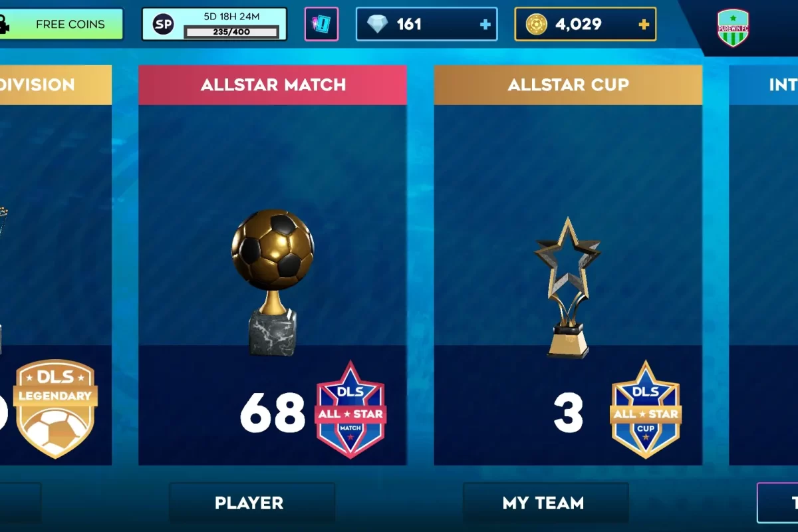Open the card pack icon
Viewport: 798px width, 532px height.
pyautogui.click(x=321, y=24)
